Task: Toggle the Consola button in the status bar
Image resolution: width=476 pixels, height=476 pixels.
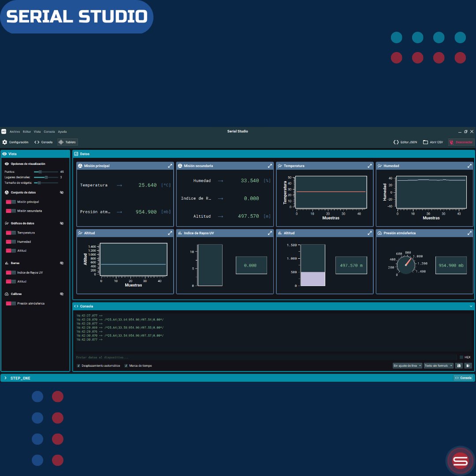Action: [463, 378]
